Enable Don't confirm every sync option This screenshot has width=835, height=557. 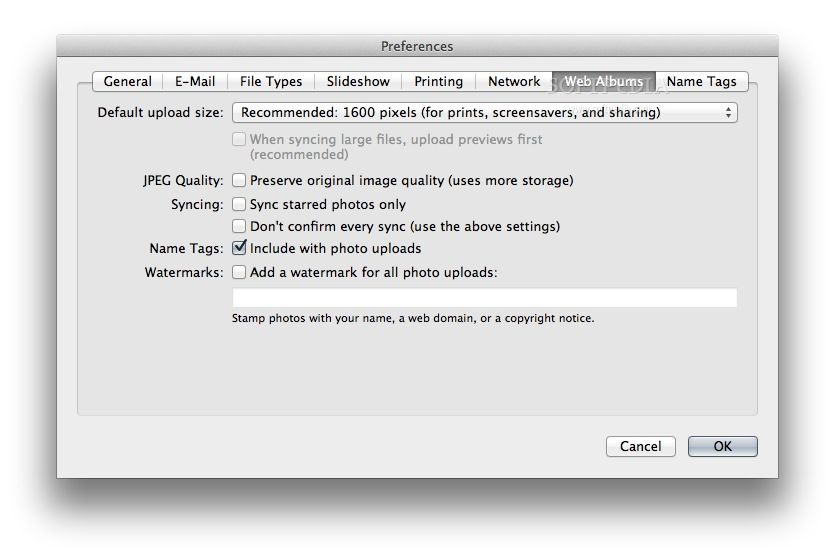click(x=239, y=226)
